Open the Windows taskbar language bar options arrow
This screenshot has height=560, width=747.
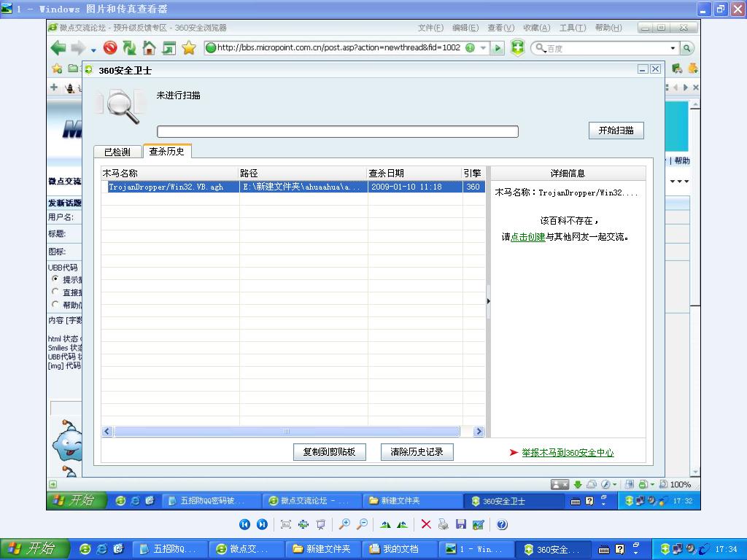click(635, 553)
